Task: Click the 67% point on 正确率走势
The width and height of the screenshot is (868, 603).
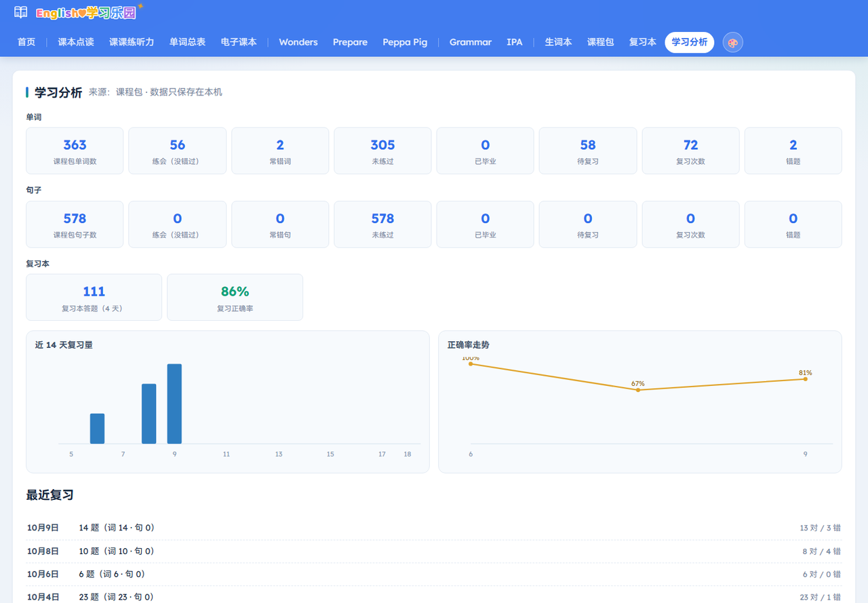Action: click(638, 390)
